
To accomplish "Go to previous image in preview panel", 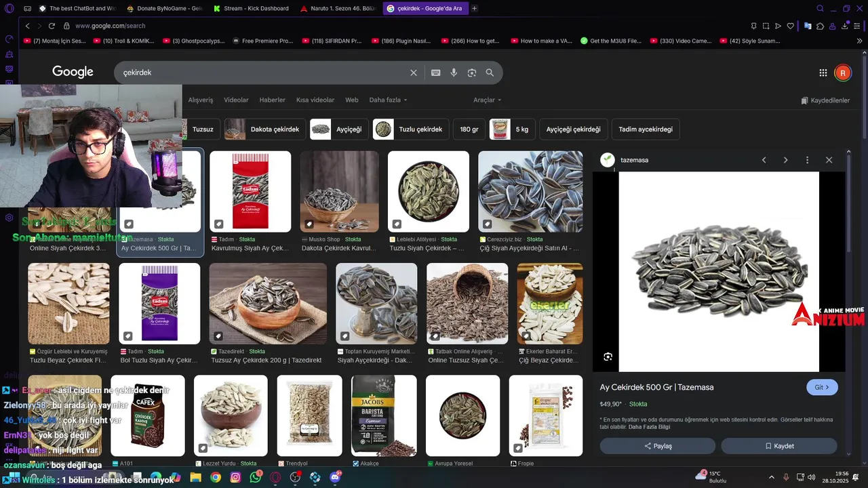I will point(764,160).
